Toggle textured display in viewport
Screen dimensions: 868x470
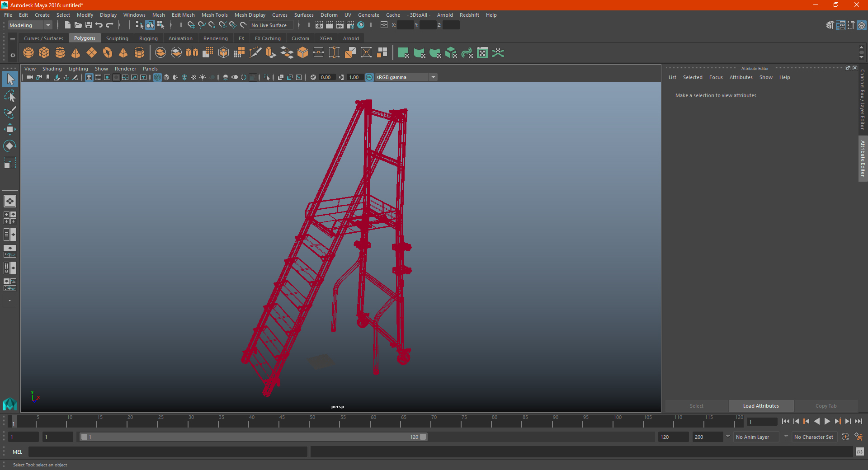pyautogui.click(x=193, y=77)
